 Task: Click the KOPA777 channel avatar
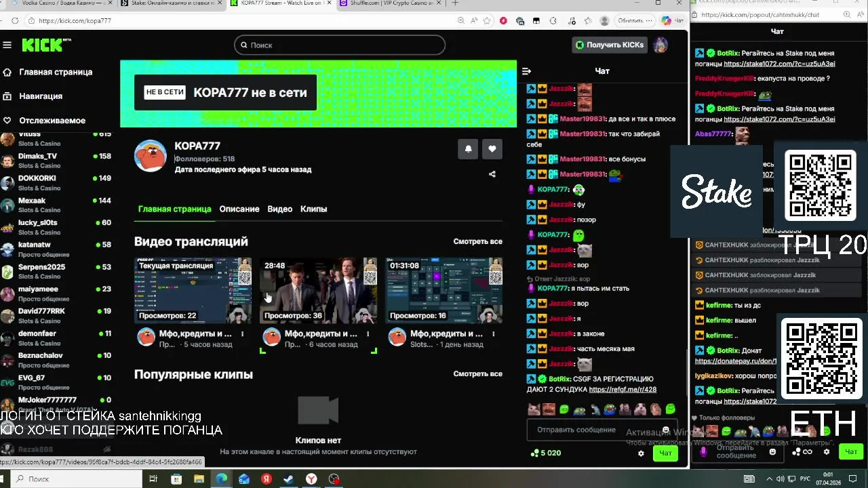point(151,157)
